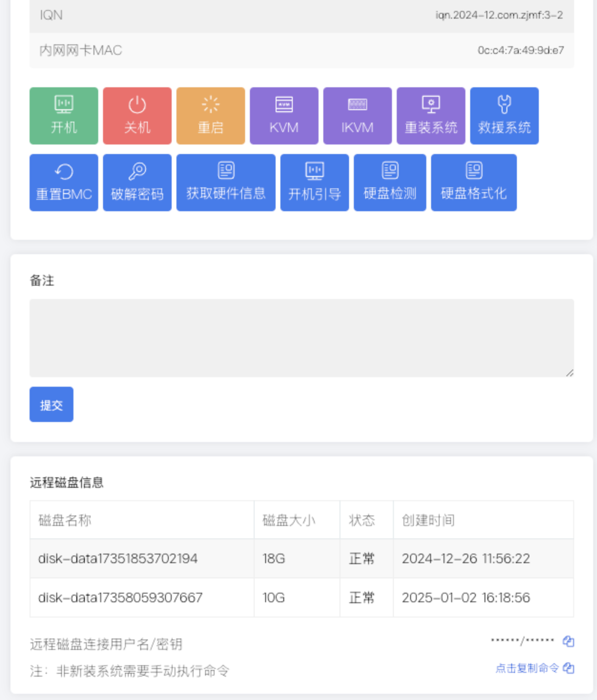Submit the note with 提交 button
Viewport: 597px width, 700px height.
[x=51, y=404]
